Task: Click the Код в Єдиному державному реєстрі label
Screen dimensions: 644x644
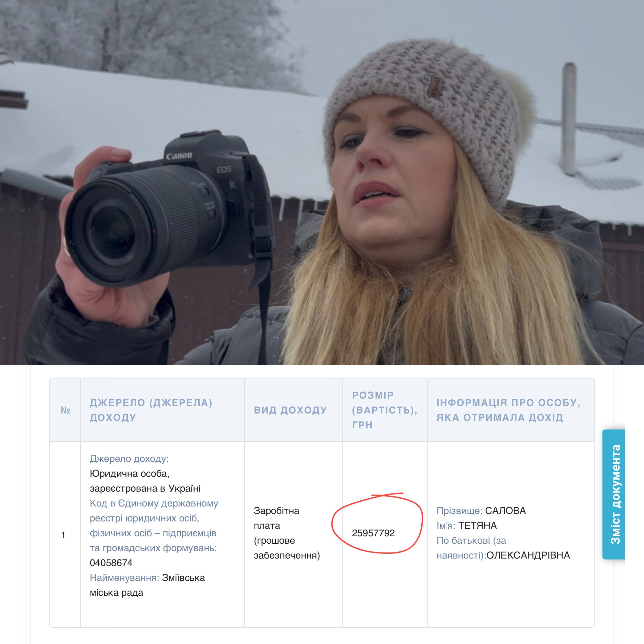Action: point(154,503)
